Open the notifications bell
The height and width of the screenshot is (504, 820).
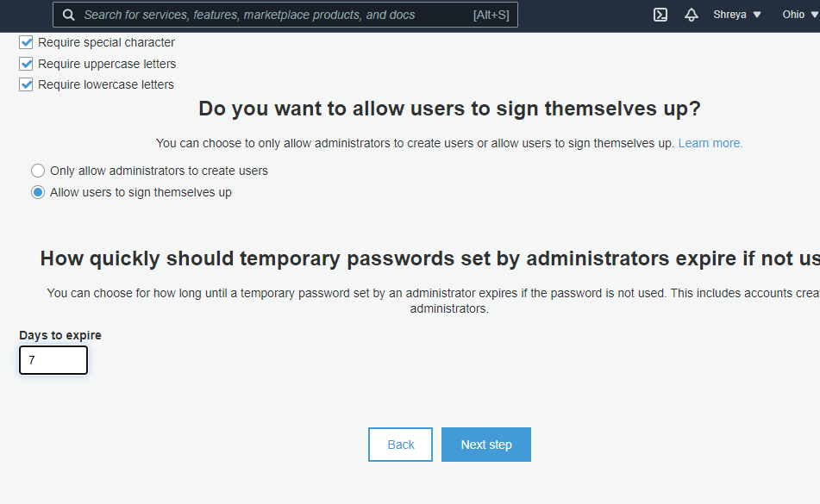pyautogui.click(x=692, y=15)
